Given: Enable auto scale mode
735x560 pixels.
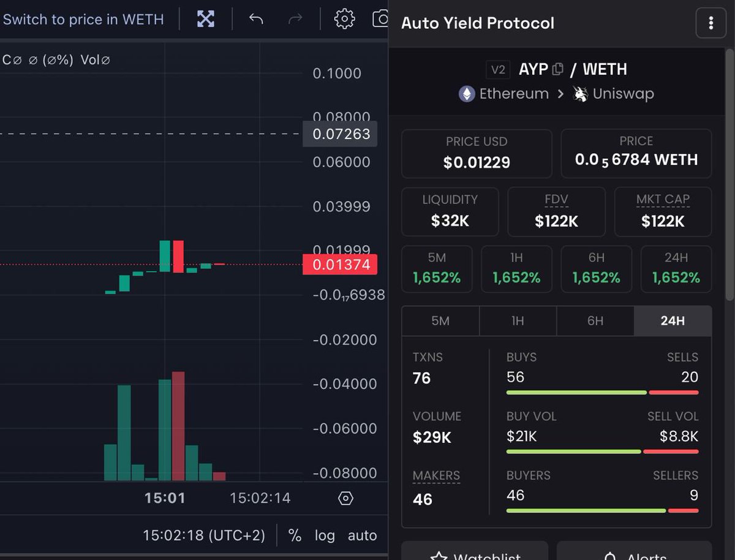Looking at the screenshot, I should 362,535.
